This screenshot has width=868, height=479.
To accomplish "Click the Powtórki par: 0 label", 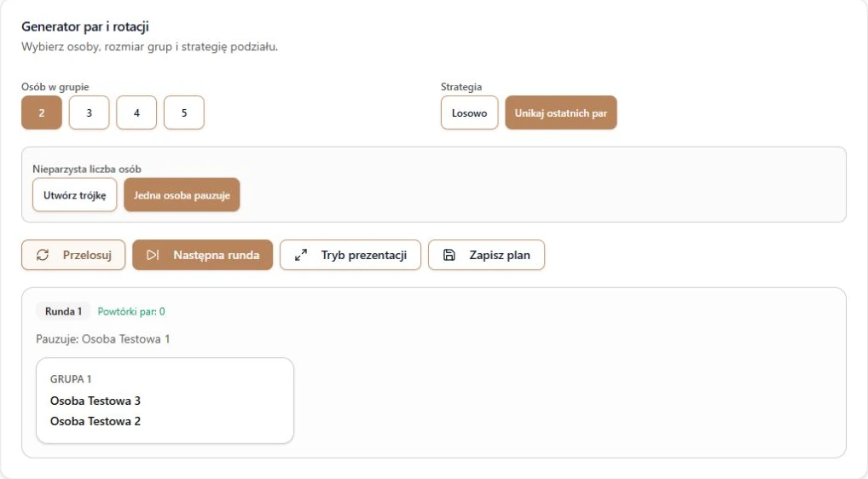I will 131,311.
